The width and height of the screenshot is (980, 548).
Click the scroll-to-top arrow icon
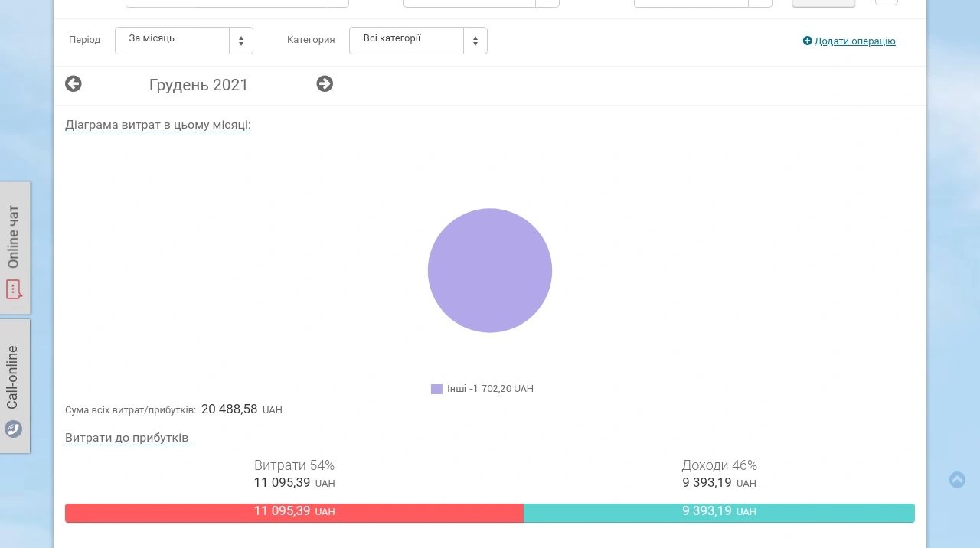coord(957,480)
